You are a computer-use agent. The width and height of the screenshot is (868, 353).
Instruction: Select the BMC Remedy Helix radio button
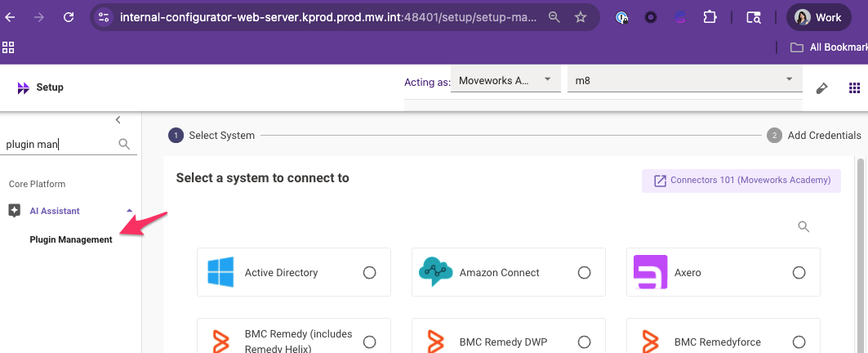369,342
